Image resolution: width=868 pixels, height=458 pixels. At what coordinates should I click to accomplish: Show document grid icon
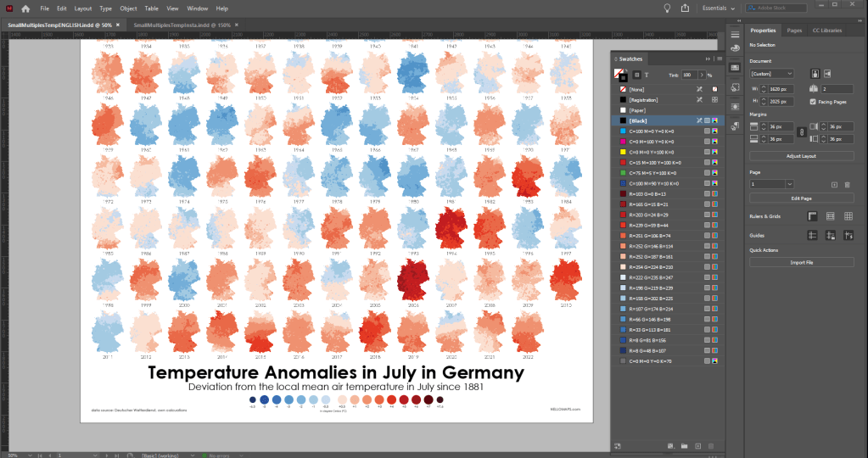pyautogui.click(x=848, y=216)
